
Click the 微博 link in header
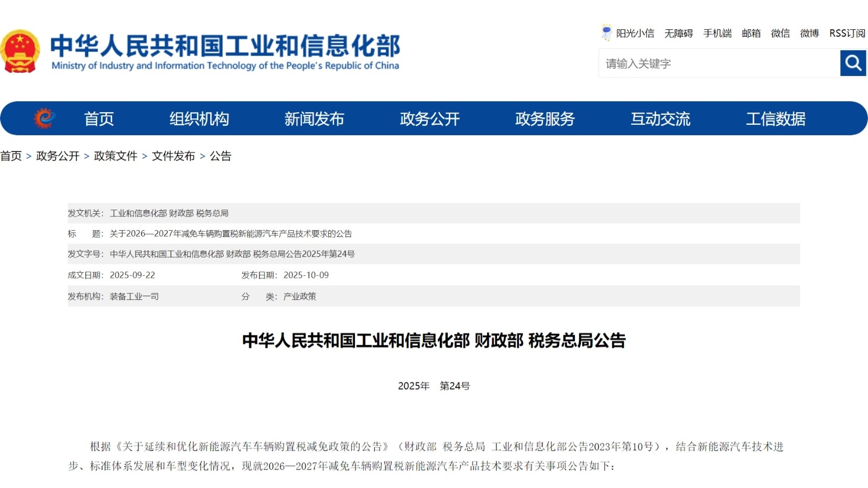click(809, 34)
